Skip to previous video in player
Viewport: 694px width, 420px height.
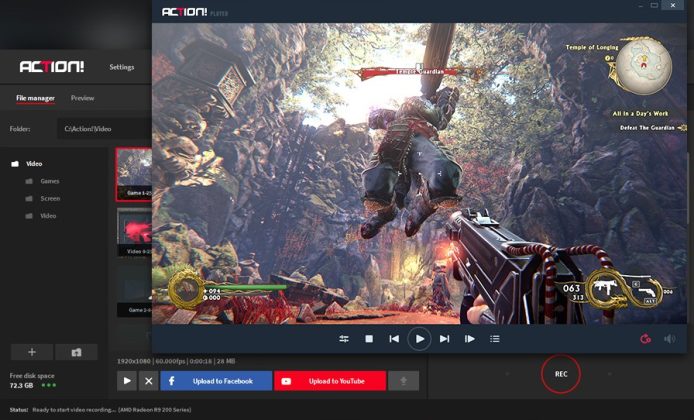(394, 339)
